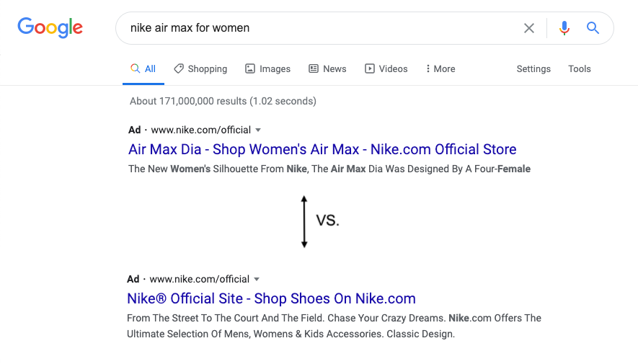Start voice search with microphone icon

pyautogui.click(x=564, y=28)
